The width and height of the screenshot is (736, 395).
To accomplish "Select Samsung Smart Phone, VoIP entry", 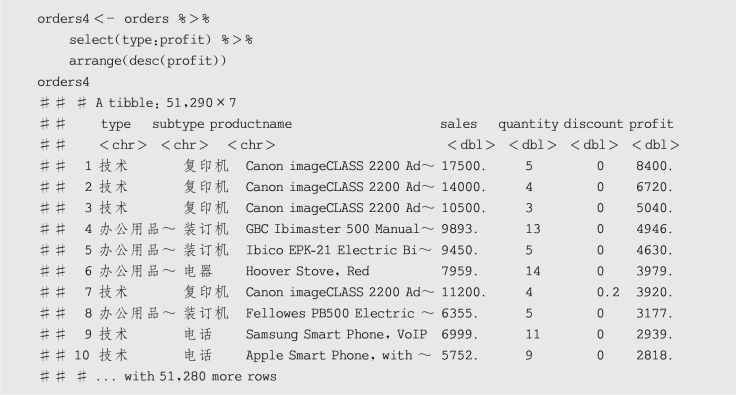I will click(x=336, y=334).
